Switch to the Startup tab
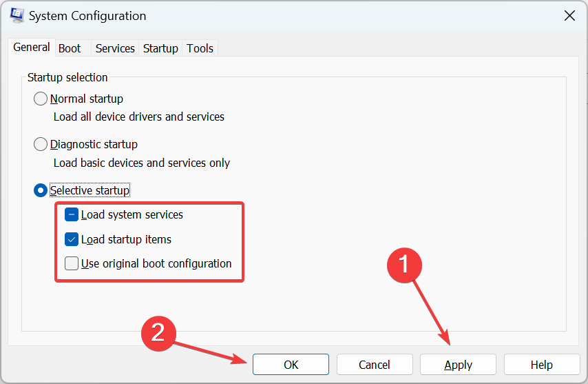 160,48
